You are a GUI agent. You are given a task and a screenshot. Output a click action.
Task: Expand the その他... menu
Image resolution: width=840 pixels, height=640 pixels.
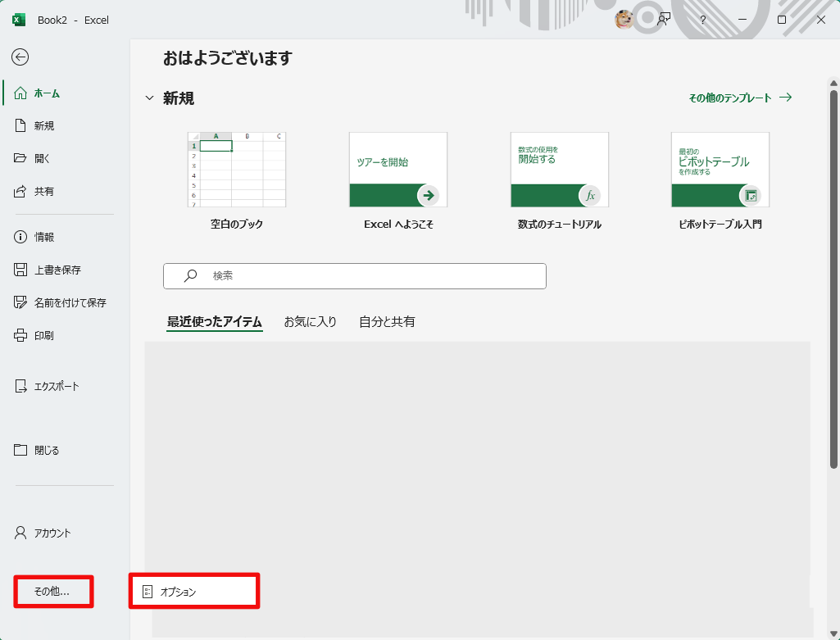pyautogui.click(x=52, y=591)
